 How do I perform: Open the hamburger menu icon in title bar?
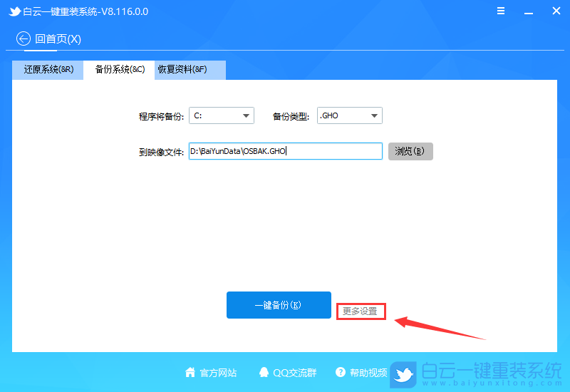[x=501, y=11]
